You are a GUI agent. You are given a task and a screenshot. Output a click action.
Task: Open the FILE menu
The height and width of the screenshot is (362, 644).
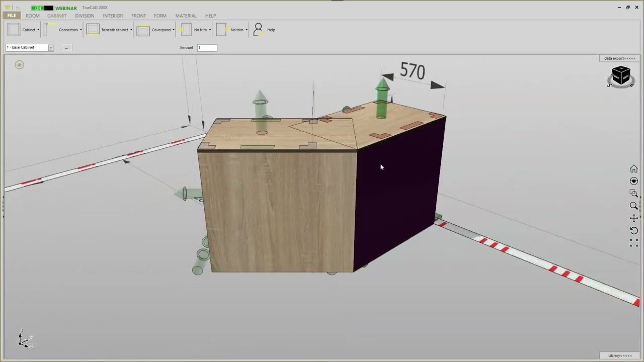click(12, 16)
